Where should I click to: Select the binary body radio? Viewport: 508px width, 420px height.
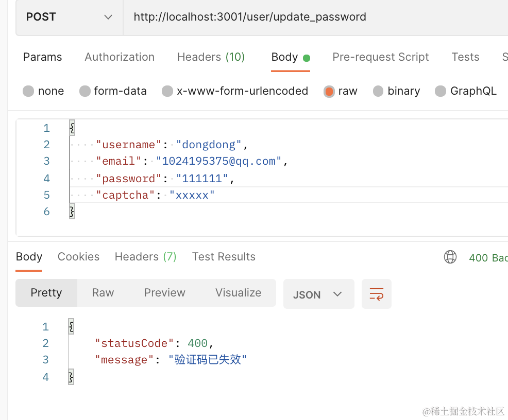coord(378,92)
